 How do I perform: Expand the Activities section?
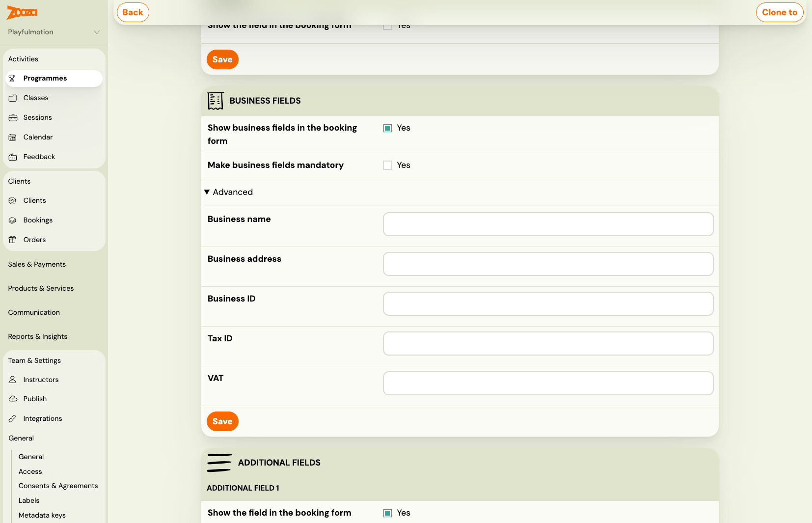click(23, 59)
